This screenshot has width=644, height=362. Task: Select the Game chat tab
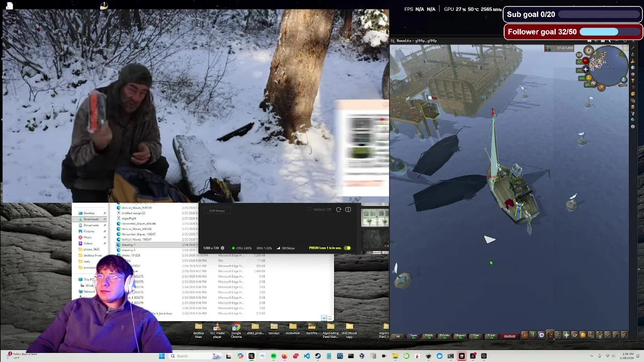414,336
